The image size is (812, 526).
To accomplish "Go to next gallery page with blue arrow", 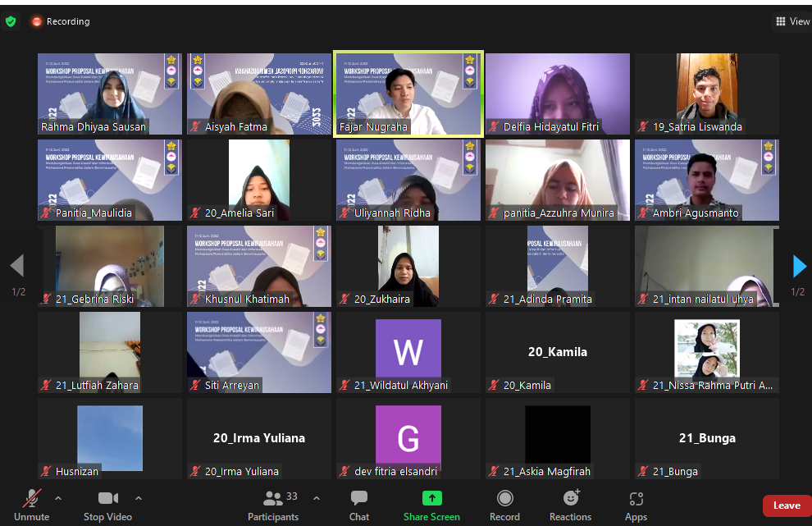I will click(799, 266).
